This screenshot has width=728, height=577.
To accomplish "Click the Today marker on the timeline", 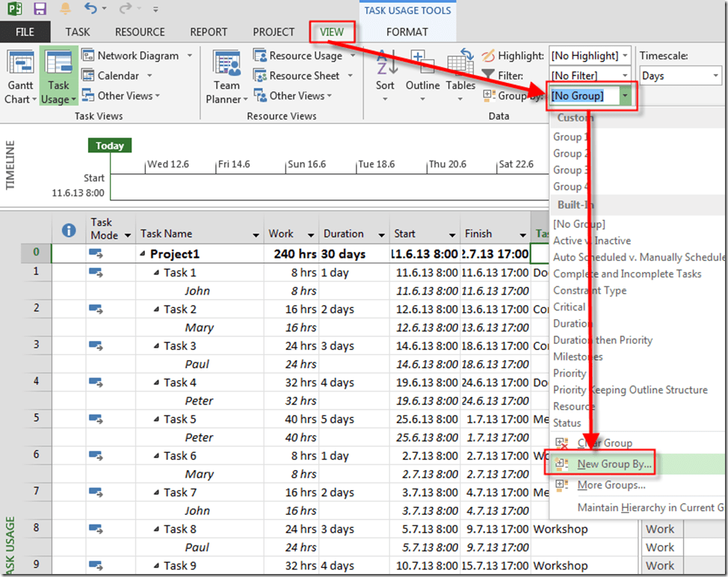I will [109, 146].
